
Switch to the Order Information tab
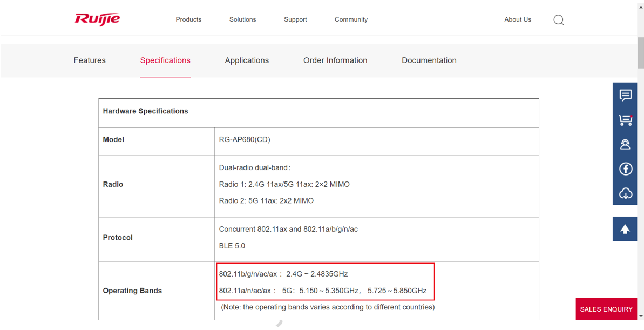pos(335,60)
